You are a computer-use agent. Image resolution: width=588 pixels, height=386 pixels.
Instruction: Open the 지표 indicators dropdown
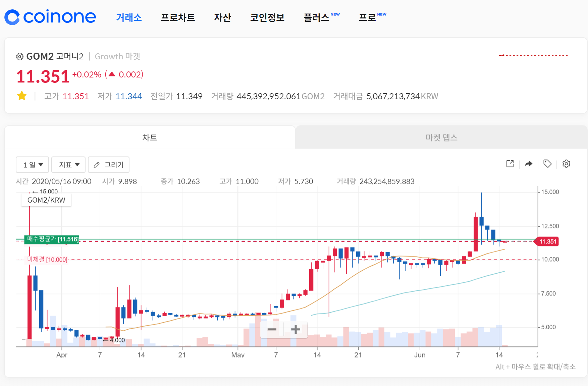pyautogui.click(x=69, y=165)
